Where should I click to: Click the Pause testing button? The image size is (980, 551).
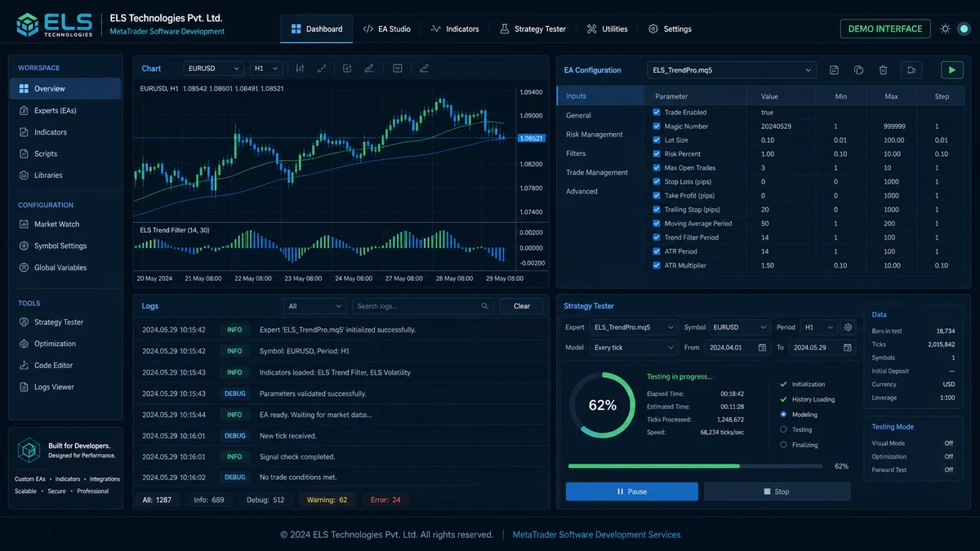[x=631, y=491]
